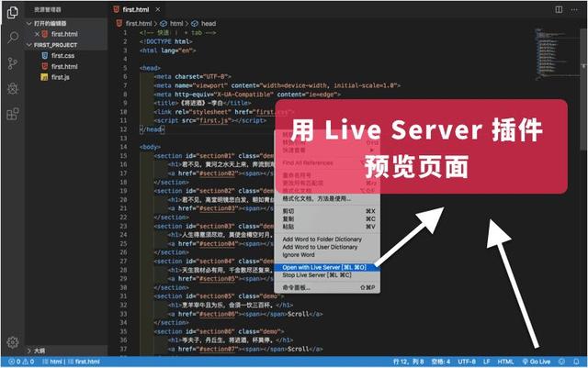Click the <head> tag on line 5
The height and width of the screenshot is (368, 588).
150,68
